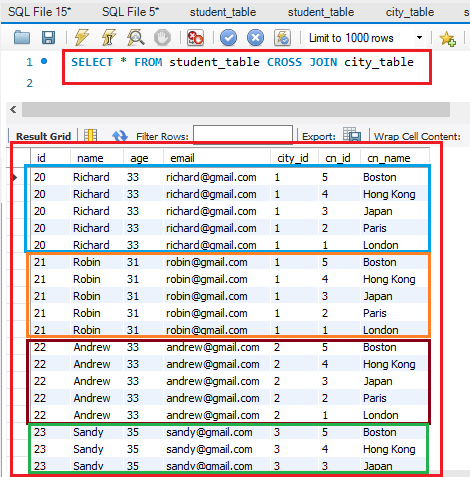Execute query with lightning bolt icon
Viewport: 470px width, 477px height.
pos(82,37)
